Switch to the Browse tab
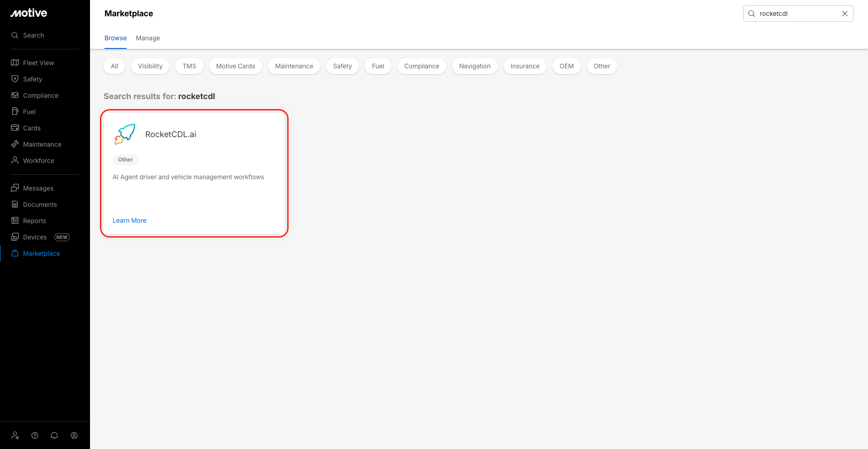 [115, 38]
